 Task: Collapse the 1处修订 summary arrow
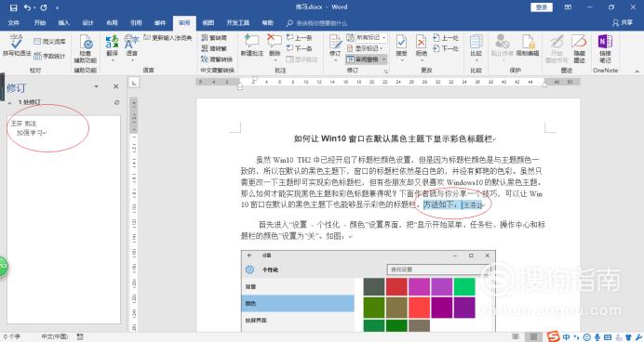point(9,102)
